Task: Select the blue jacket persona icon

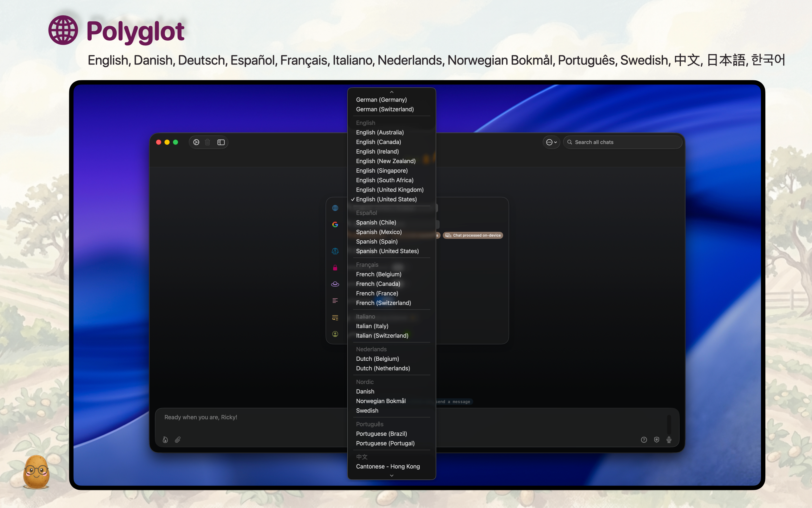Action: (335, 251)
